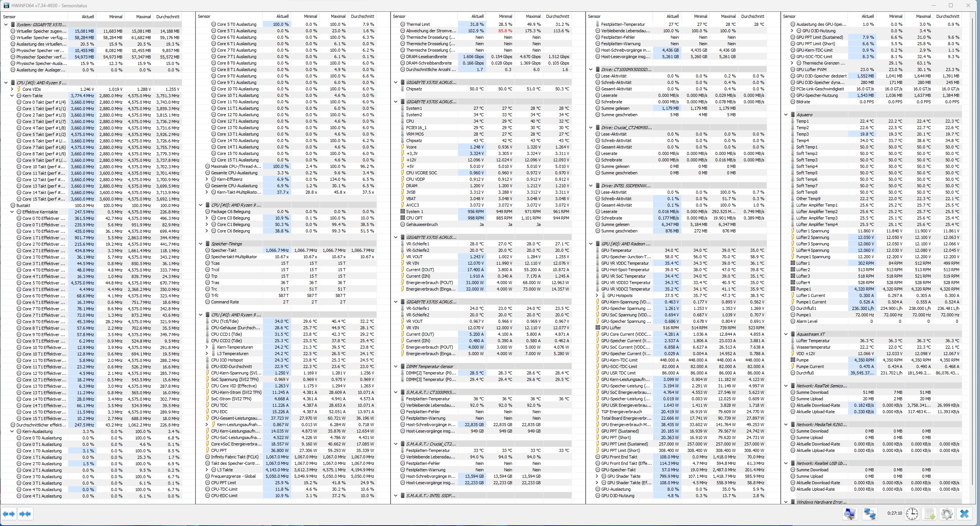The width and height of the screenshot is (980, 526).
Task: Select the GPU-Temperatur sensor row
Action: tap(616, 250)
